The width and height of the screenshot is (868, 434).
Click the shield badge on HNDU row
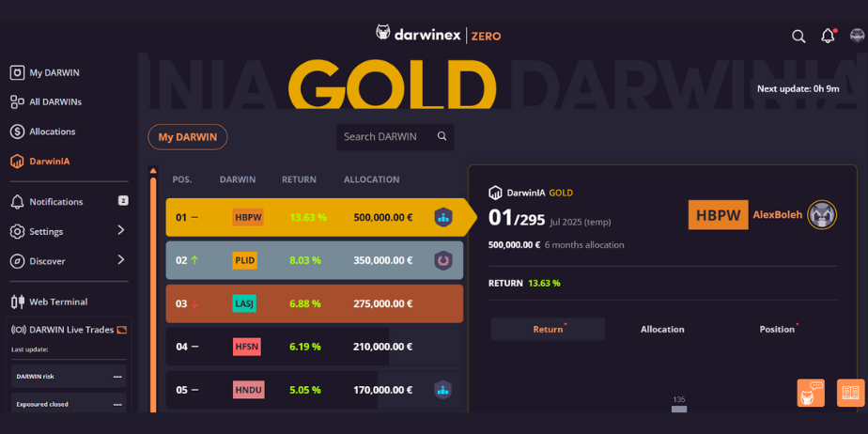click(x=442, y=390)
